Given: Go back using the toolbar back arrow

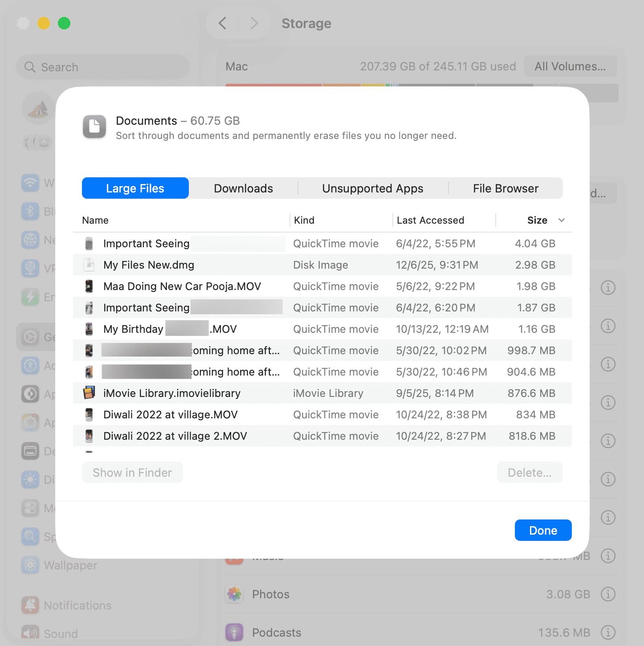Looking at the screenshot, I should coord(223,23).
